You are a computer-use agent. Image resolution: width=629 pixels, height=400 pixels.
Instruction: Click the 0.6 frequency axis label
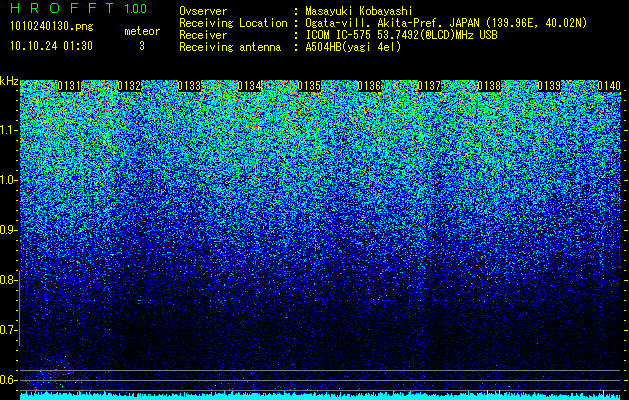click(8, 380)
